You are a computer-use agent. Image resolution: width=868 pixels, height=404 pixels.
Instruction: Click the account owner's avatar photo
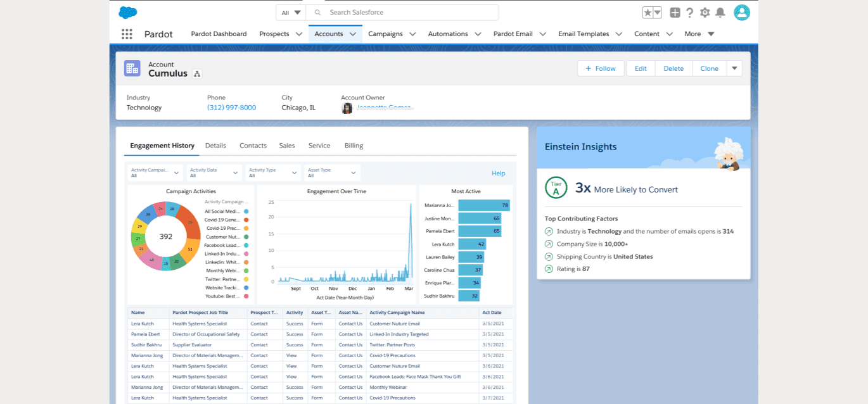pyautogui.click(x=347, y=108)
